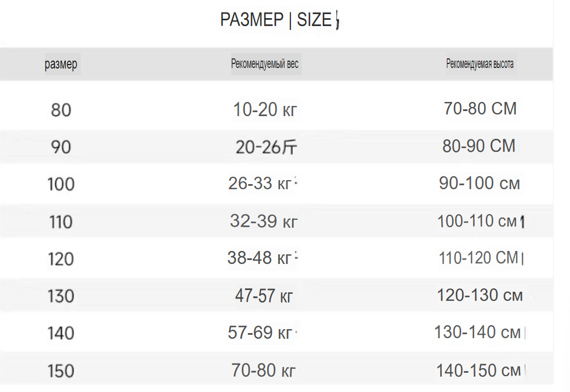Click size 140 cell
This screenshot has height=392, width=570.
[61, 333]
